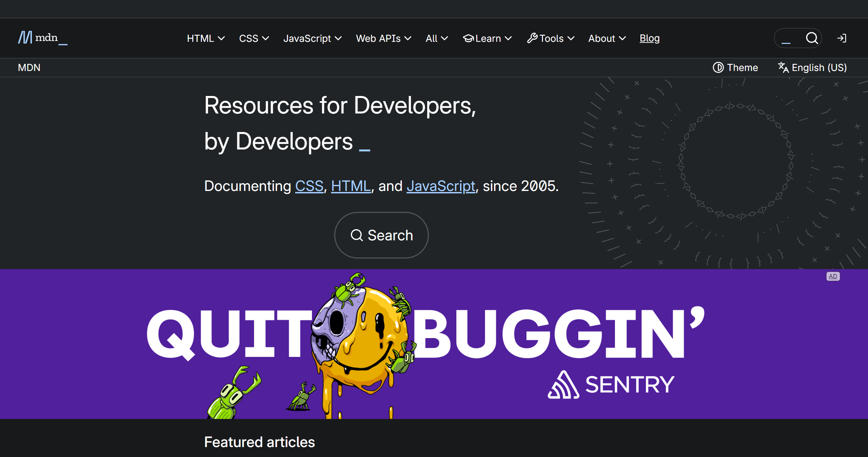Click the login arrow icon

[842, 38]
